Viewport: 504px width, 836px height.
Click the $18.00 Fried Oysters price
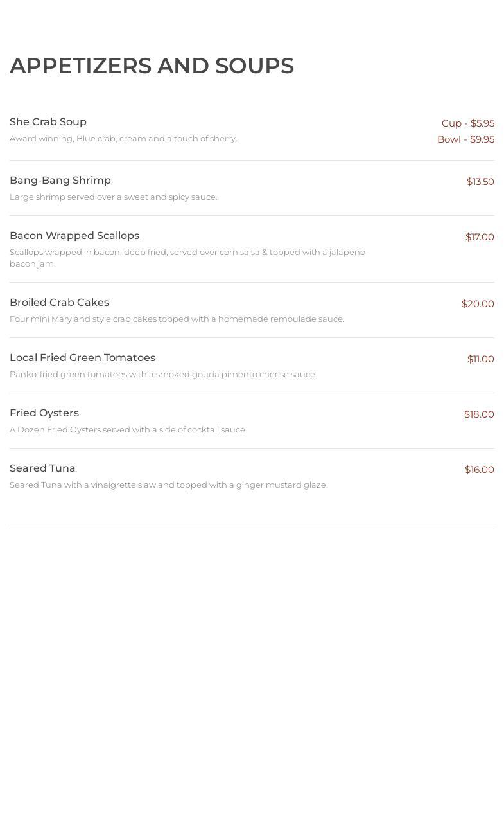[479, 414]
